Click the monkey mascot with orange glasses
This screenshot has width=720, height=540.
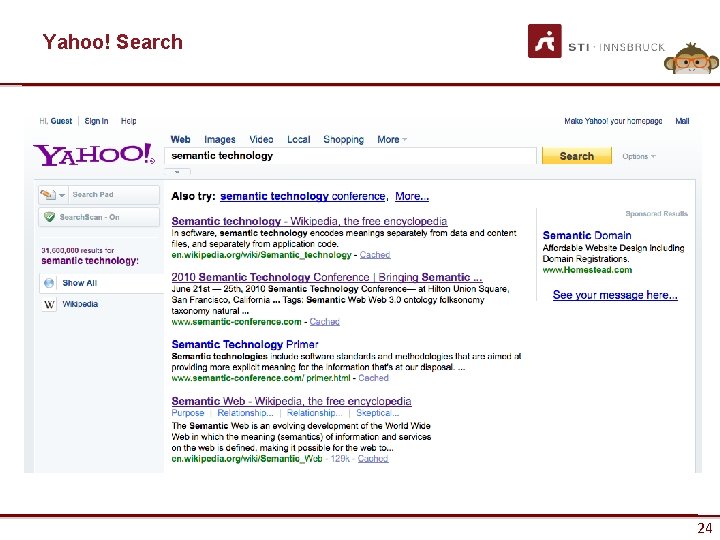tap(692, 58)
